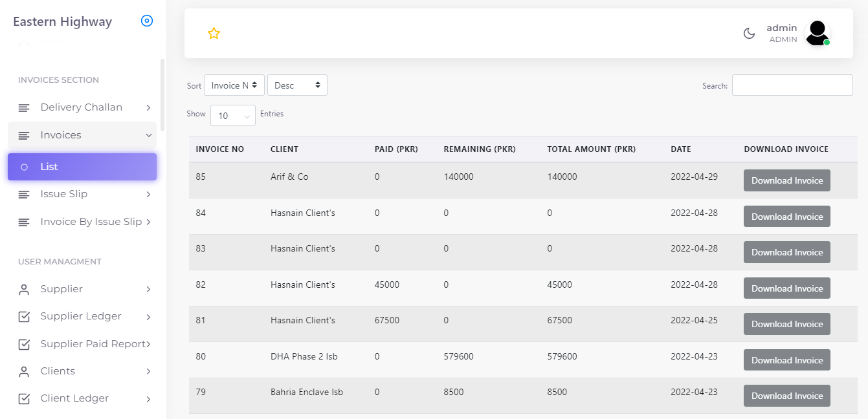
Task: Toggle sidebar pin next to Eastern Highway
Action: tap(147, 21)
